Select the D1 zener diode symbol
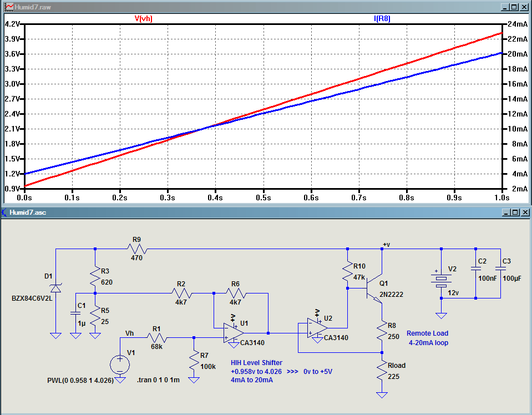The height and width of the screenshot is (415, 532). [55, 288]
